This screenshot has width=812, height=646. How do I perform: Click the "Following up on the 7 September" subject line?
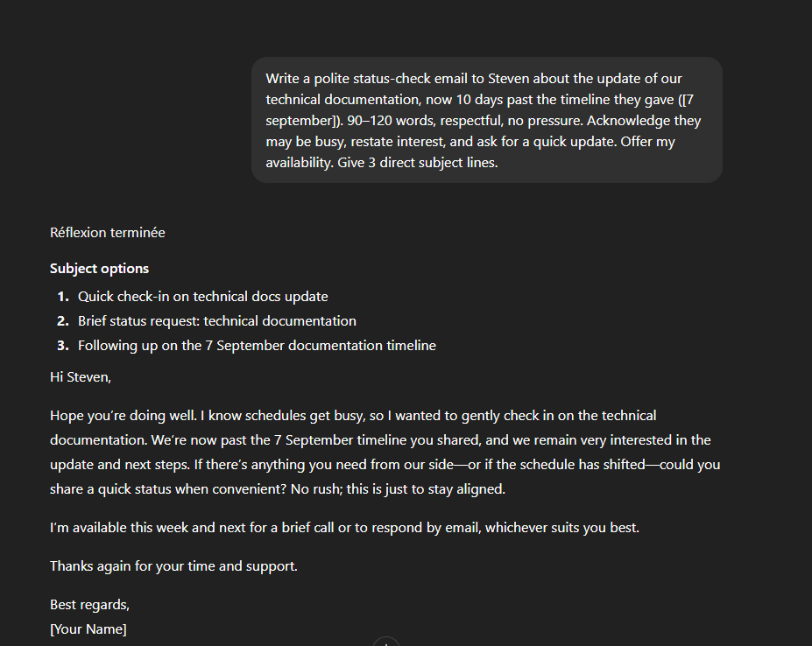pyautogui.click(x=257, y=346)
